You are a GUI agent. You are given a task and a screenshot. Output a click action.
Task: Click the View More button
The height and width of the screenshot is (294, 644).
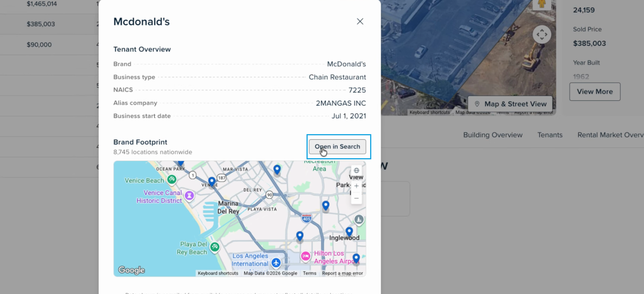coord(595,92)
